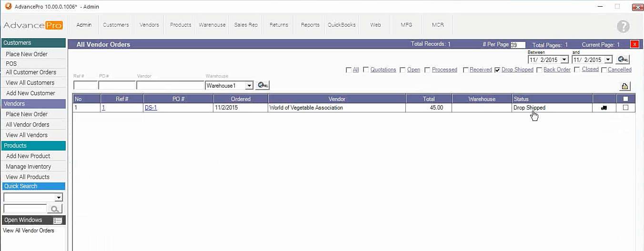This screenshot has height=251, width=644.
Task: Uncheck the Drop Shipped filter checkbox
Action: click(x=497, y=70)
